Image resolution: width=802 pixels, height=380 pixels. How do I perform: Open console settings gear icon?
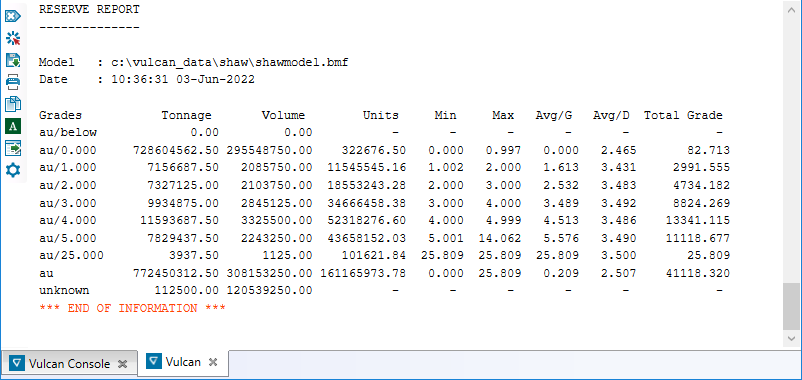tap(13, 170)
